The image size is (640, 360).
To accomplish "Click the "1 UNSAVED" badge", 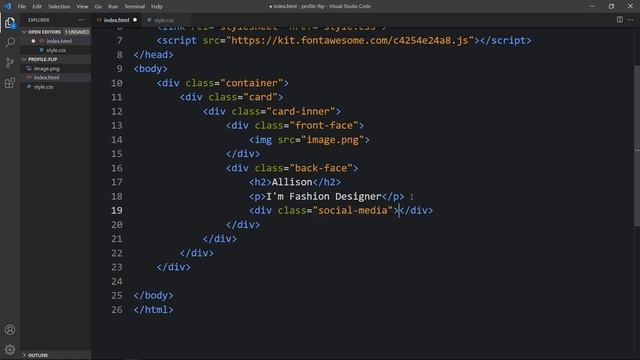I will tap(77, 32).
